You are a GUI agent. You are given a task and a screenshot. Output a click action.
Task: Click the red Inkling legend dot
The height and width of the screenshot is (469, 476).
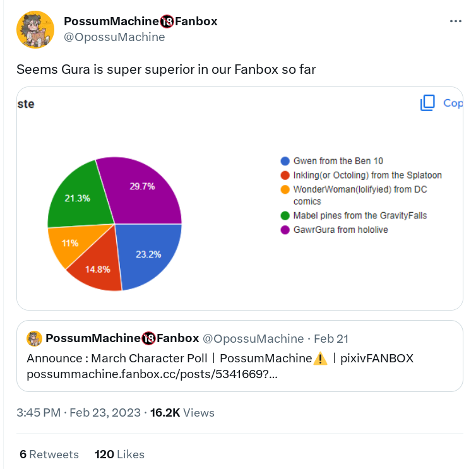click(x=285, y=175)
